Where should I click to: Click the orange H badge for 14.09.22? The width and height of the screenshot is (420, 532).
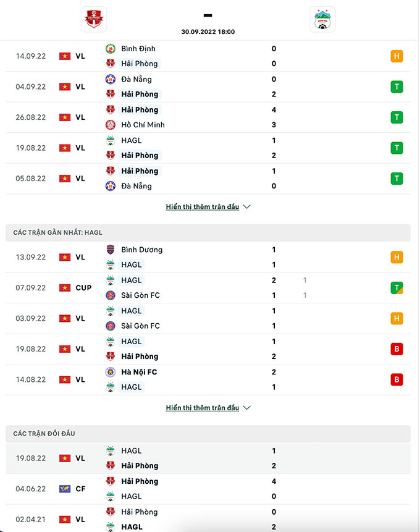pyautogui.click(x=397, y=56)
